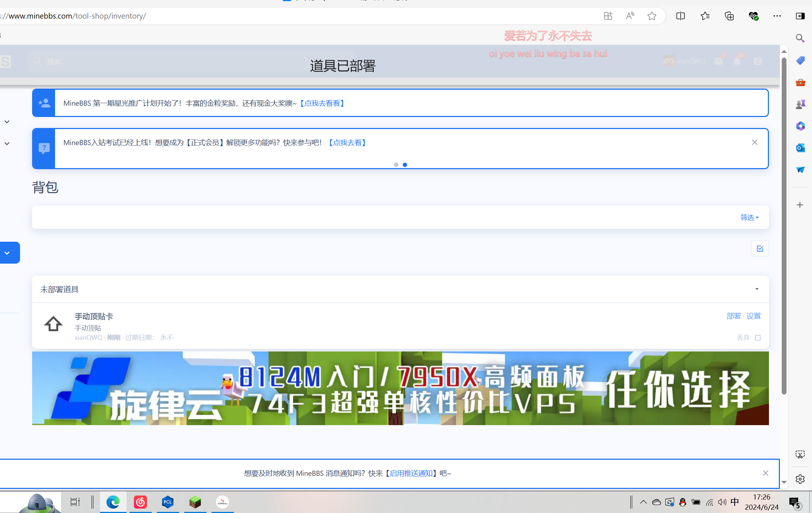This screenshot has height=513, width=812.
Task: Toggle the select-all checkbox button in 背包
Action: click(760, 248)
